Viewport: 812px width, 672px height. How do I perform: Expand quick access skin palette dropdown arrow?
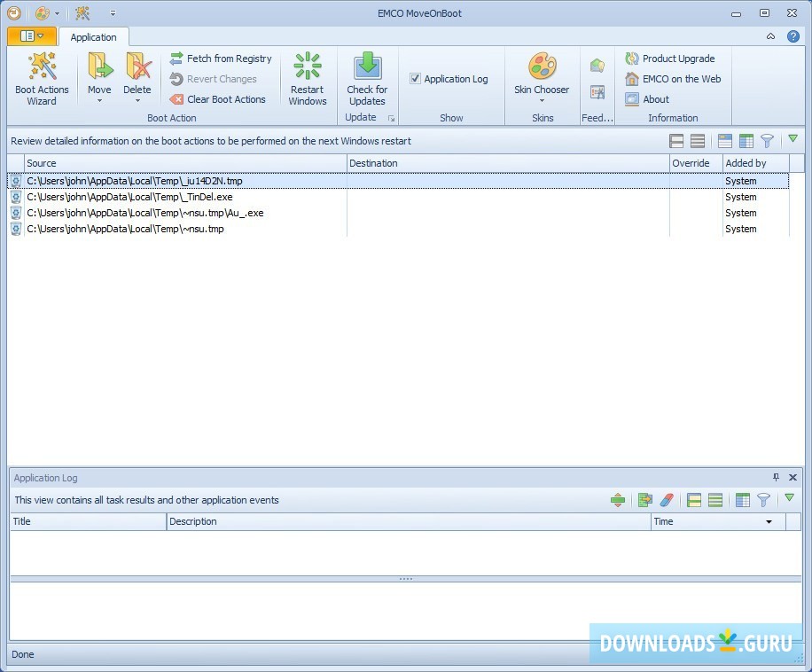click(x=57, y=13)
